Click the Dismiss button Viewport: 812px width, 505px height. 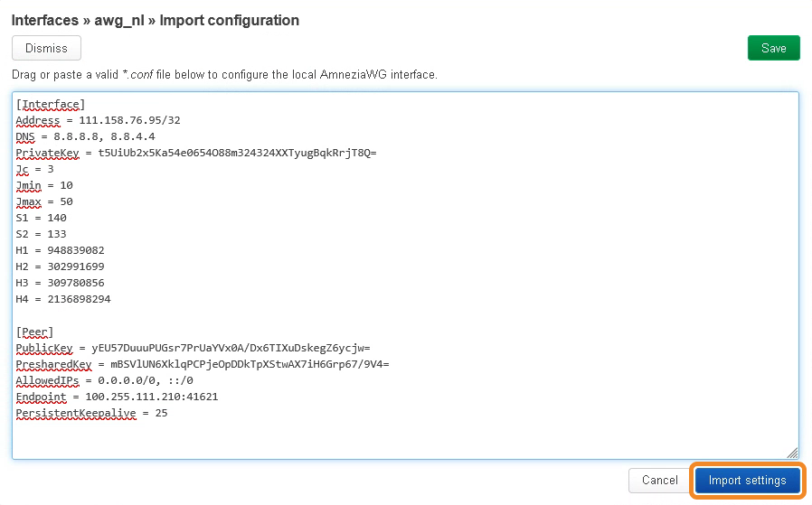[x=46, y=48]
